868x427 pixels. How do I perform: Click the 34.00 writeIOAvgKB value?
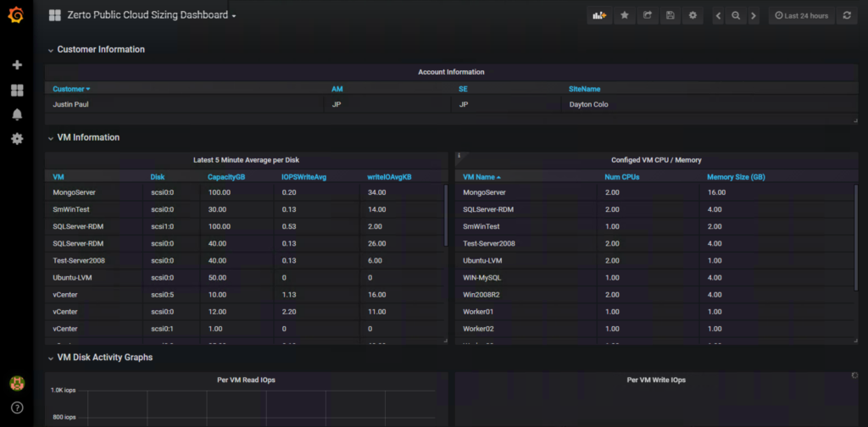pos(376,192)
